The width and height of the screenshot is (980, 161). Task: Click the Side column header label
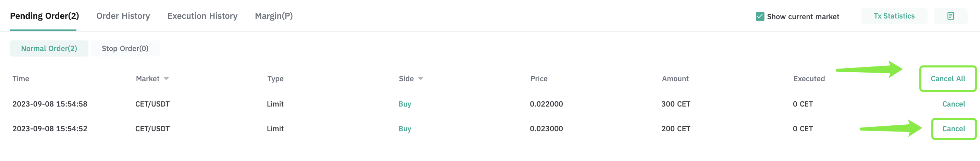(x=406, y=78)
